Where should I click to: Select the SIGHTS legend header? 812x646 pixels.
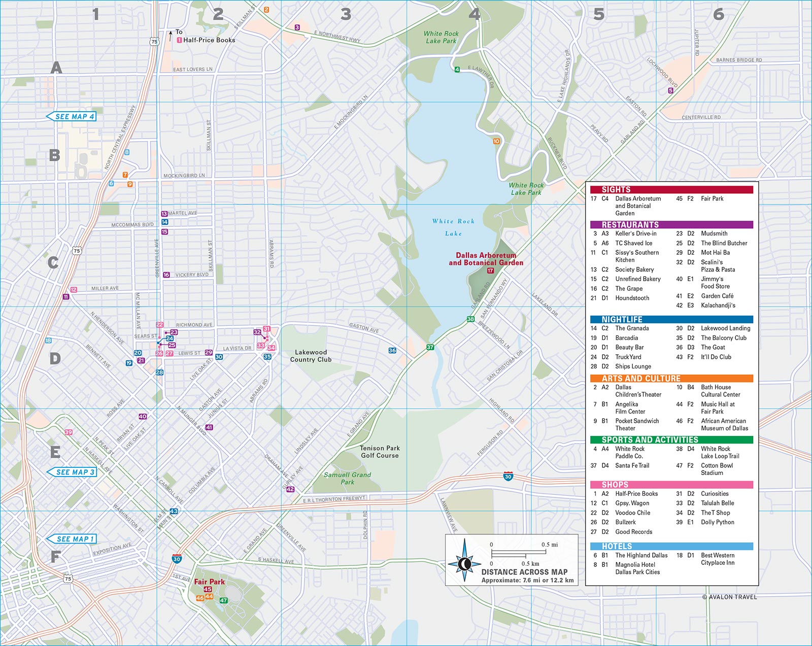(x=671, y=189)
